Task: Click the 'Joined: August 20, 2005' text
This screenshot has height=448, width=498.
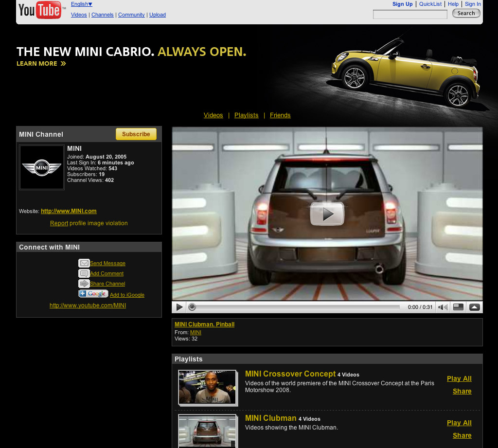Action: [97, 157]
